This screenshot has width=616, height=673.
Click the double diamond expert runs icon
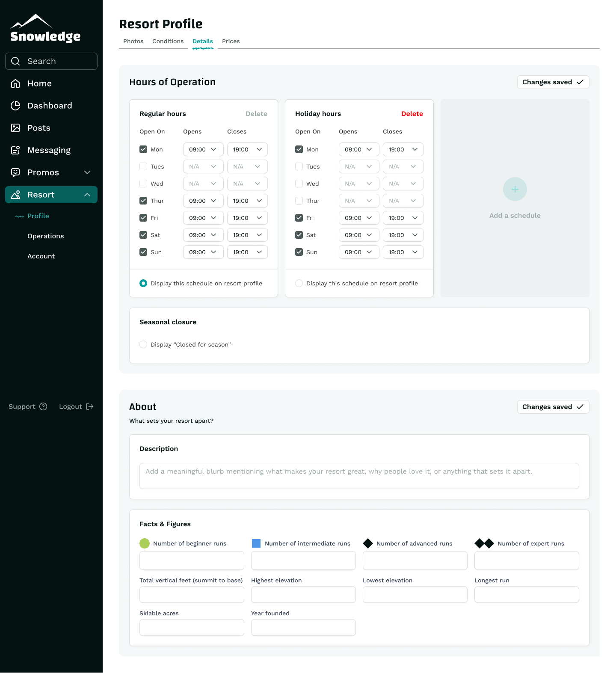[484, 543]
